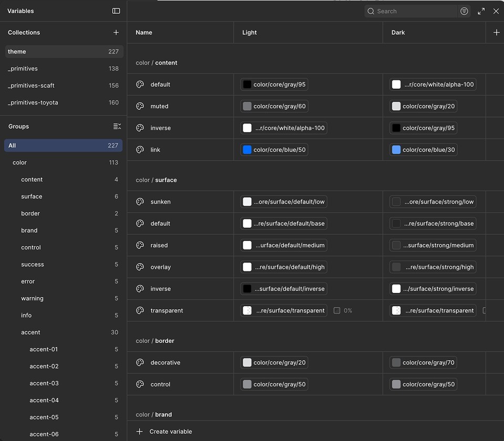
Task: Click color/core/gray/60 value for muted Light
Action: point(274,106)
